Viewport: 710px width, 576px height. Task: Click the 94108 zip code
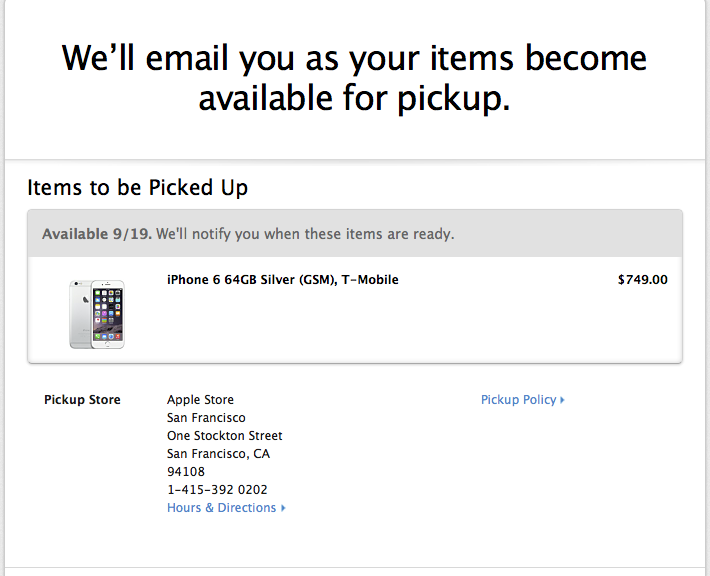point(184,472)
